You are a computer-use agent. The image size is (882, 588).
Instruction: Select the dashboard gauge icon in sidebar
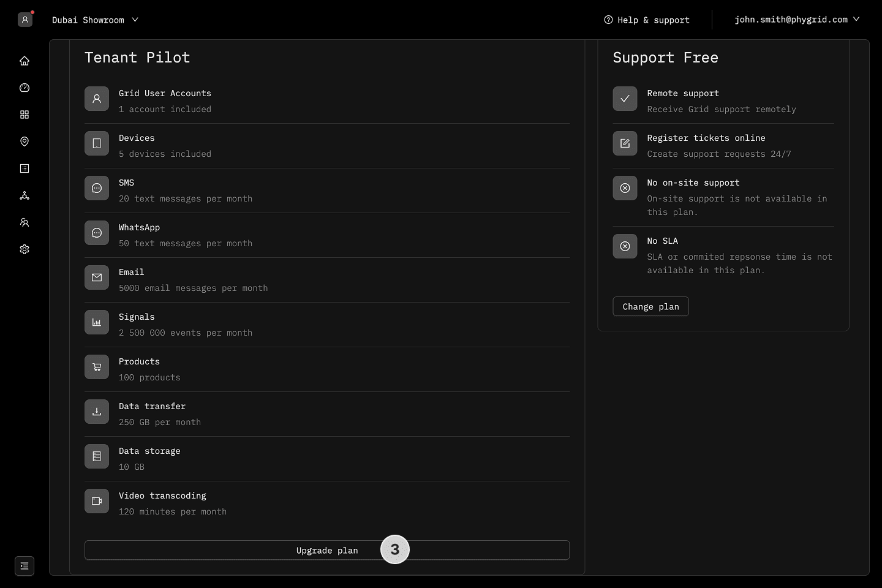pyautogui.click(x=24, y=88)
